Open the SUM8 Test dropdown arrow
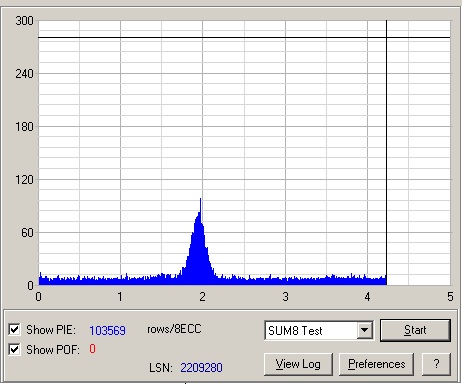462x384 pixels. (x=365, y=330)
